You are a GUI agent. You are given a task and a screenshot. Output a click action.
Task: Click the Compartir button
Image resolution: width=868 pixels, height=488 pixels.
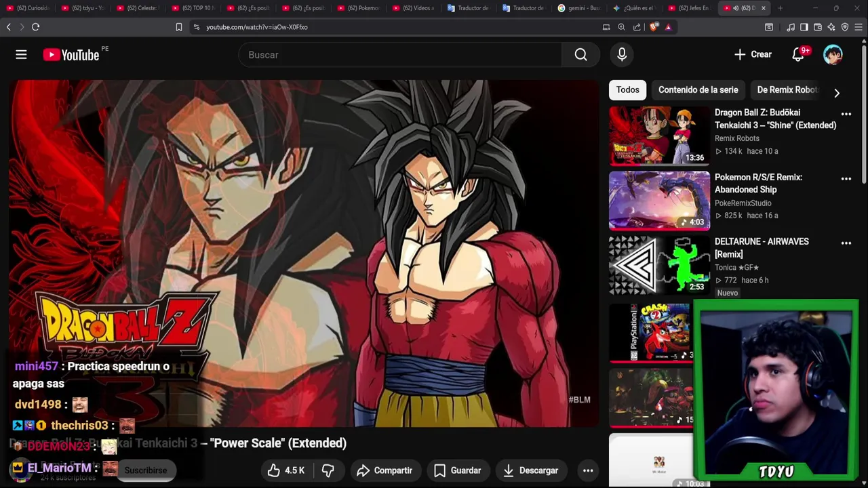384,470
